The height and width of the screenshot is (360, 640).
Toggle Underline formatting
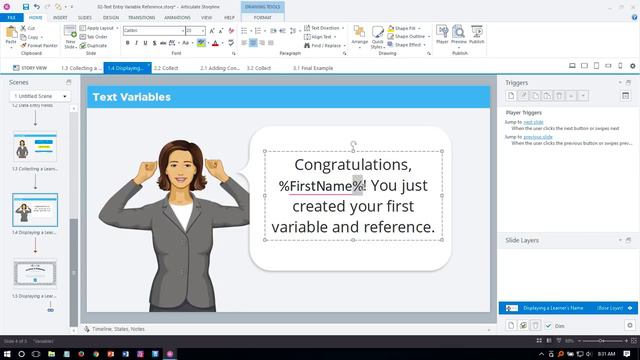click(145, 43)
